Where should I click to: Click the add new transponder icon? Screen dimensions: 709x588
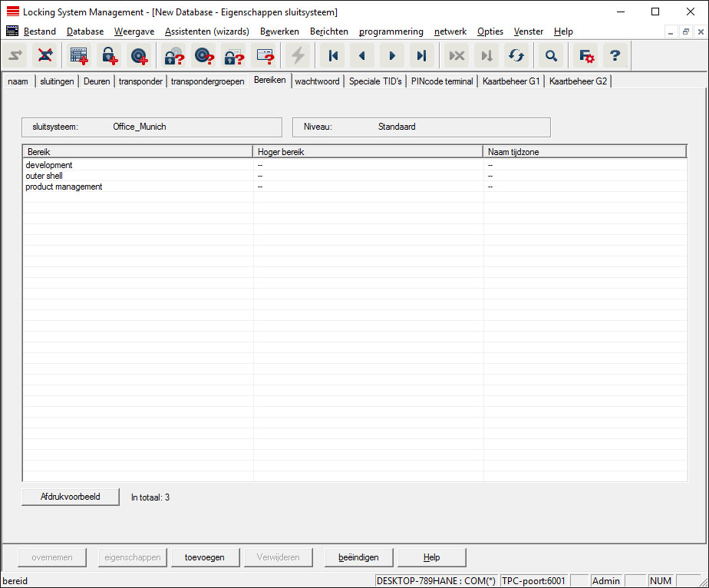coord(139,56)
